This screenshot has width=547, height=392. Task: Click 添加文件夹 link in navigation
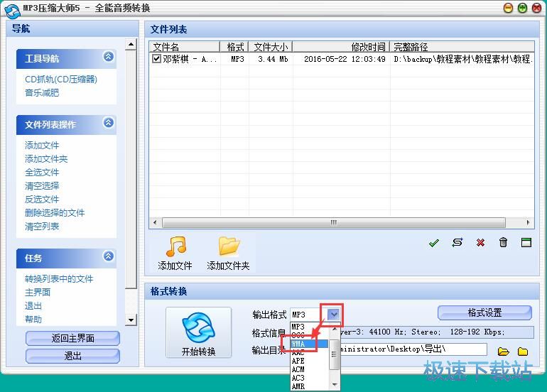click(x=46, y=159)
